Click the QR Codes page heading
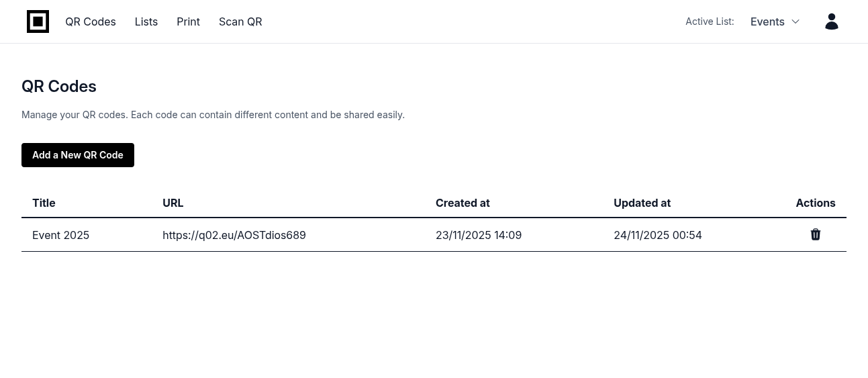 tap(59, 87)
